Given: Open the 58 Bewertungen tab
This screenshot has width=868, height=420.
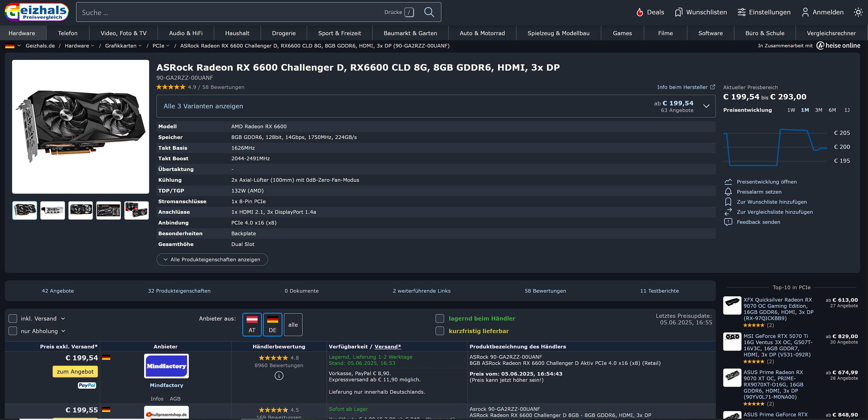Looking at the screenshot, I should click(545, 291).
